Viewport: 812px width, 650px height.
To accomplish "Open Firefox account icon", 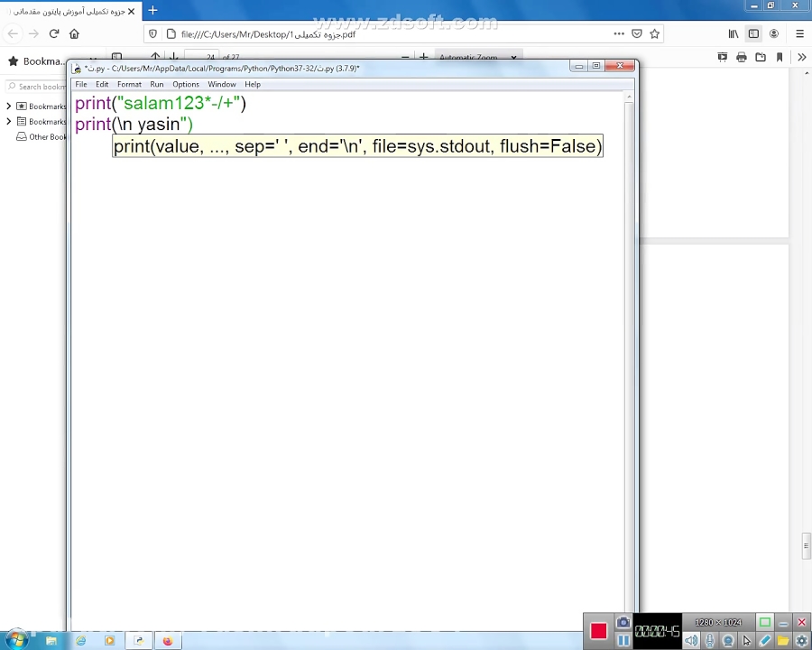I will pyautogui.click(x=774, y=33).
